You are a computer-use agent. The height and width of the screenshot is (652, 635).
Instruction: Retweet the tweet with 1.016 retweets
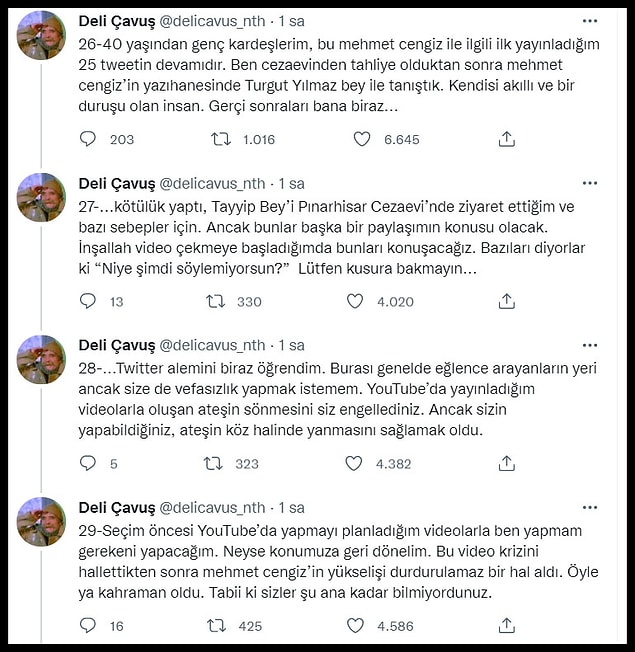tap(220, 139)
